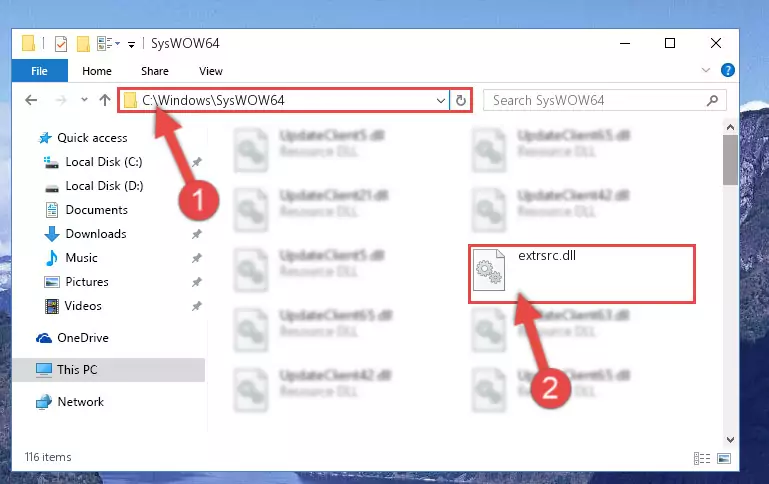Click the folder icon in address bar
The width and height of the screenshot is (769, 484).
tap(130, 101)
